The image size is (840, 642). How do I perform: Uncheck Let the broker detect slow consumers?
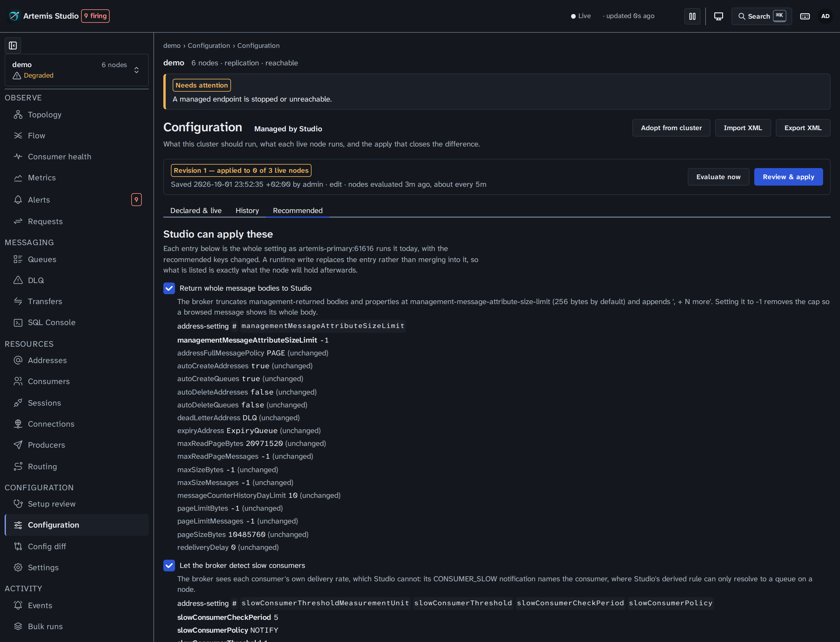coord(169,566)
